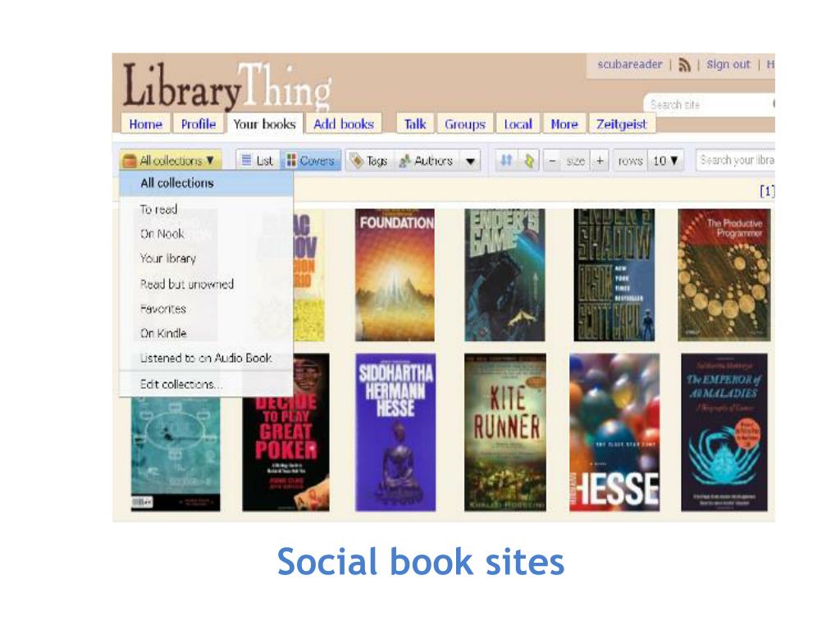Choose 'Edit collections...' menu entry
The height and width of the screenshot is (630, 840).
180,384
